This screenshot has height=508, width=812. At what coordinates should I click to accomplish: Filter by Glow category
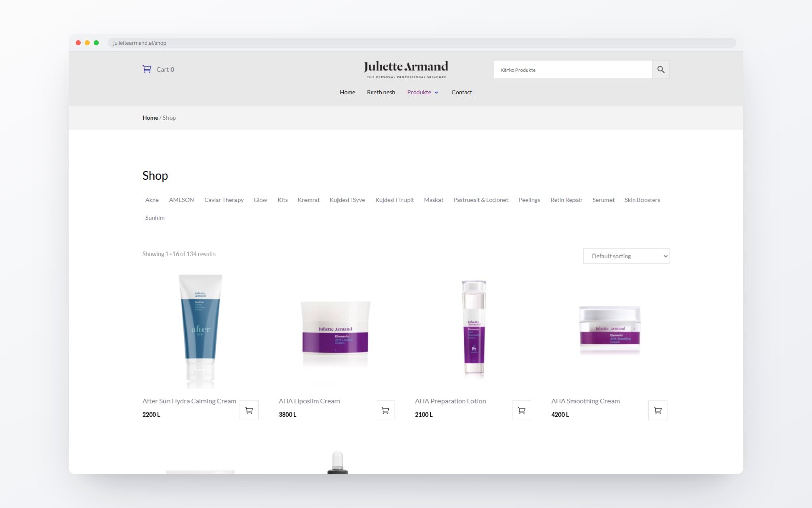tap(260, 200)
